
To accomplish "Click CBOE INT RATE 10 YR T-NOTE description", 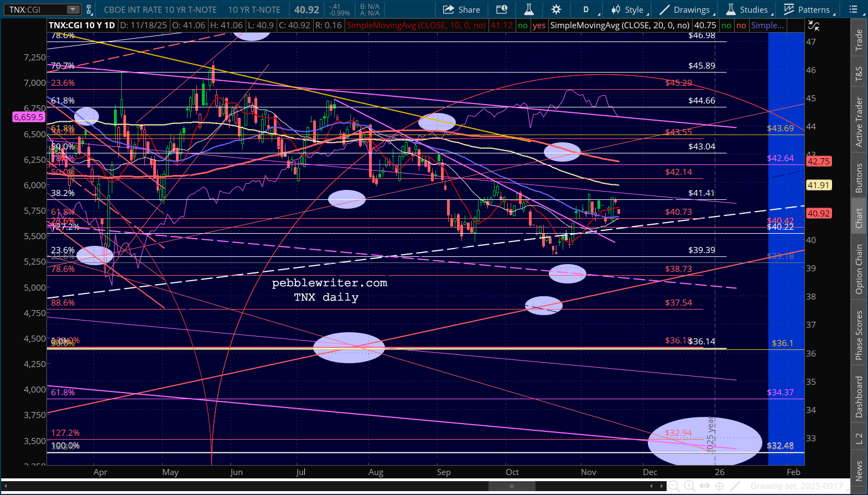I will [x=160, y=9].
